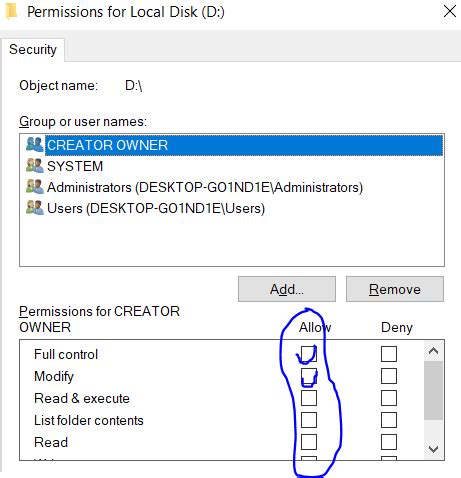
Task: Check Deny for Full control
Action: point(389,354)
